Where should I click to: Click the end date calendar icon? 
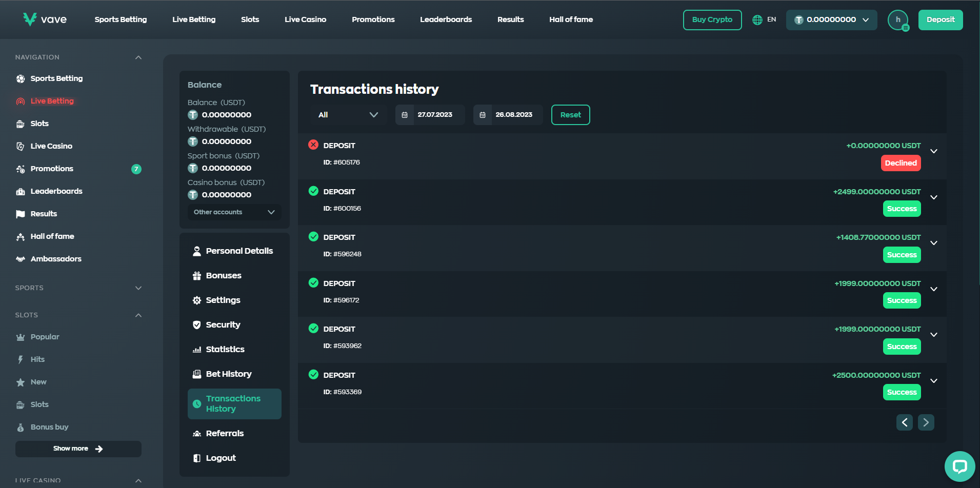483,115
